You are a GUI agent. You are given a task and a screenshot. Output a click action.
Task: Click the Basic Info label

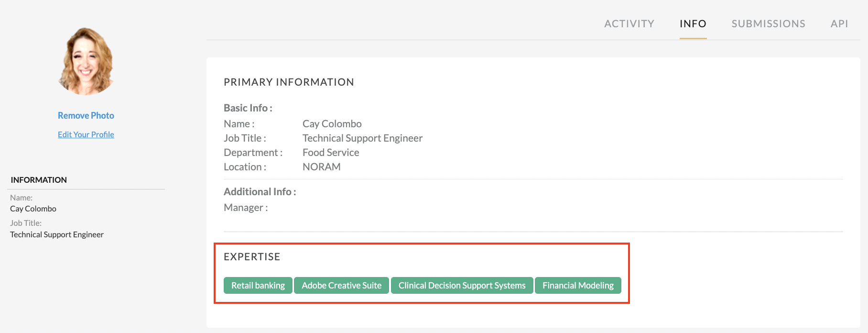[248, 108]
